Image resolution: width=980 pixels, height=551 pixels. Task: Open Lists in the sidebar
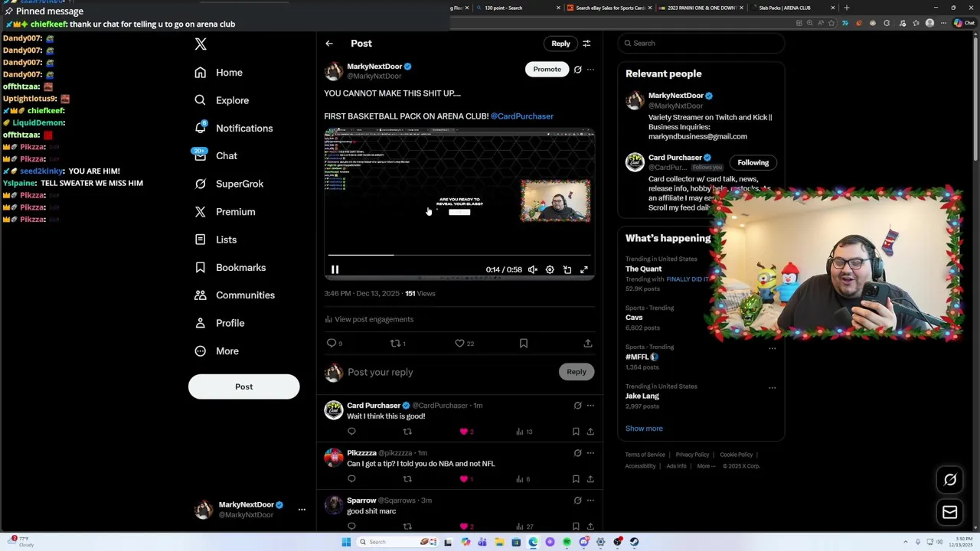(x=216, y=240)
